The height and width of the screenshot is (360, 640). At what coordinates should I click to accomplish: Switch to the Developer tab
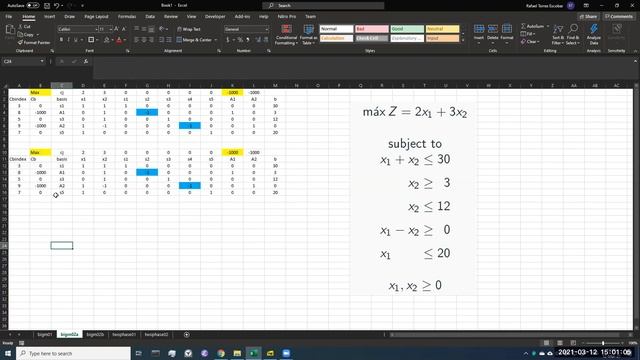point(215,17)
